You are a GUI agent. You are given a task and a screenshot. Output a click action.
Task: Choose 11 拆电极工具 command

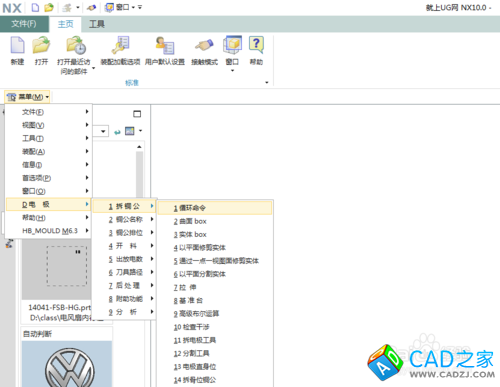(215, 340)
